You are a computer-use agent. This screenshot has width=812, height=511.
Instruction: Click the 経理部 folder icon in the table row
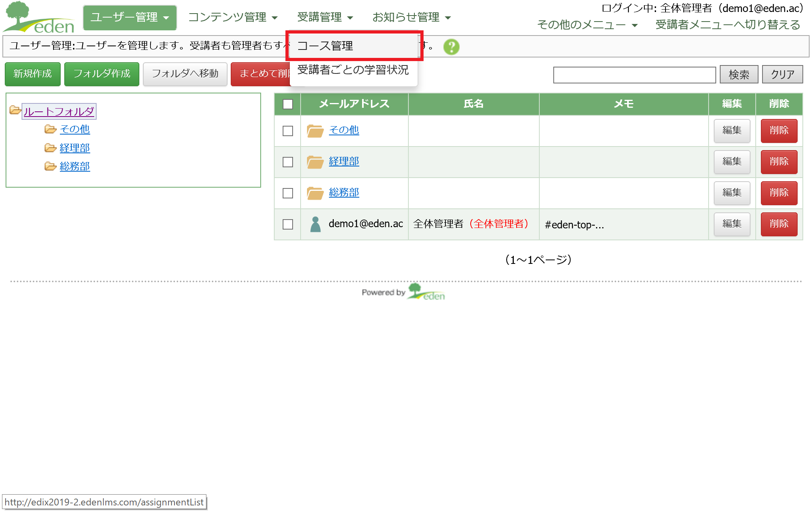pos(315,162)
